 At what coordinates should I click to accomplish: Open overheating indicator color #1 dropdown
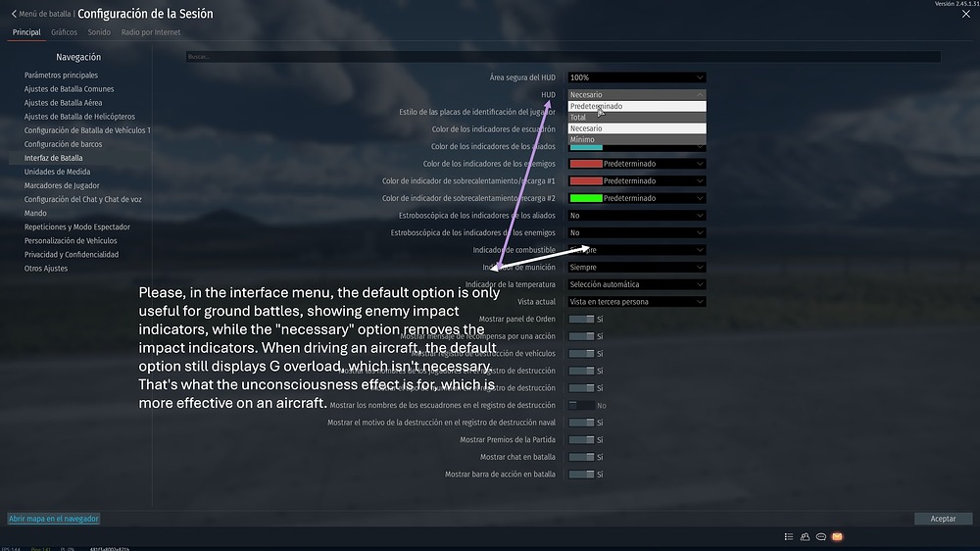[637, 180]
